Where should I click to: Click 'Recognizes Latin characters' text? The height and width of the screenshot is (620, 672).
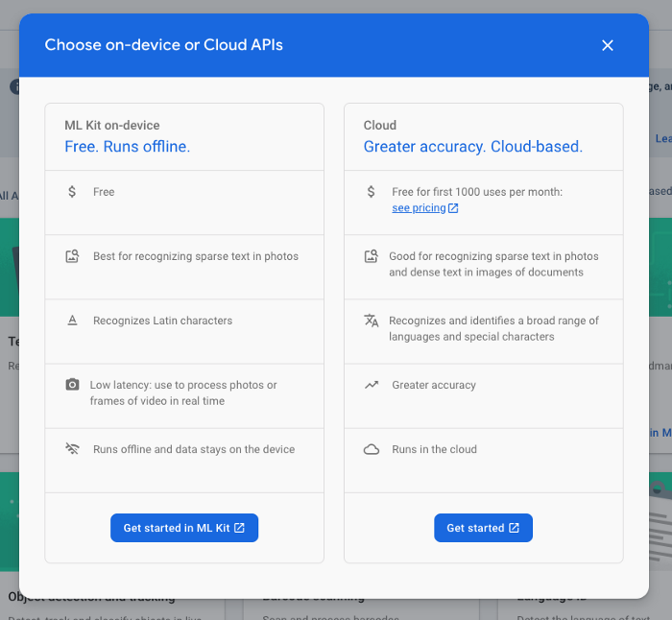163,321
